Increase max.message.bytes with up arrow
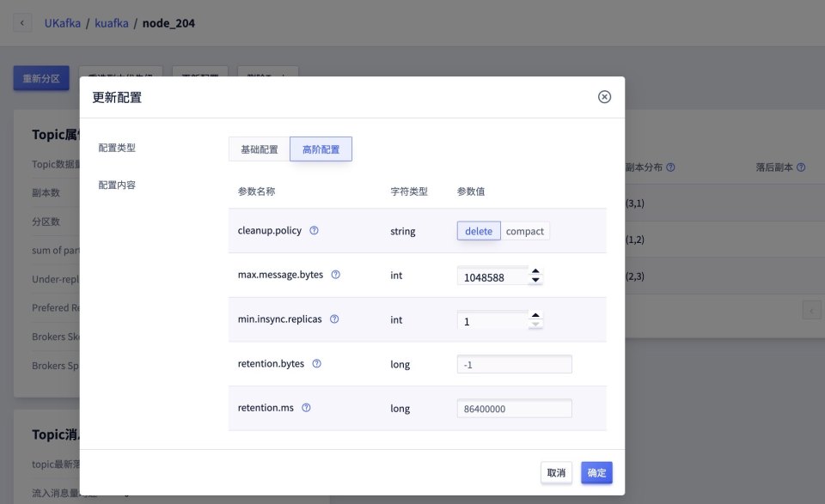 pos(535,270)
